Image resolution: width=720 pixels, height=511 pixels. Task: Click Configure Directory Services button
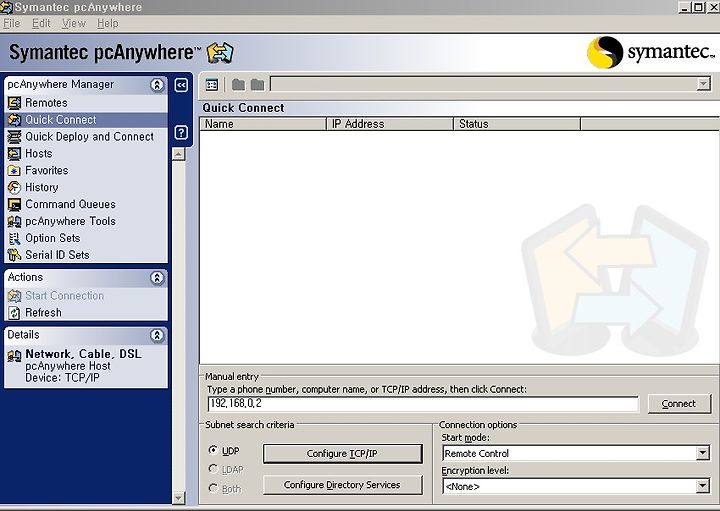point(343,485)
